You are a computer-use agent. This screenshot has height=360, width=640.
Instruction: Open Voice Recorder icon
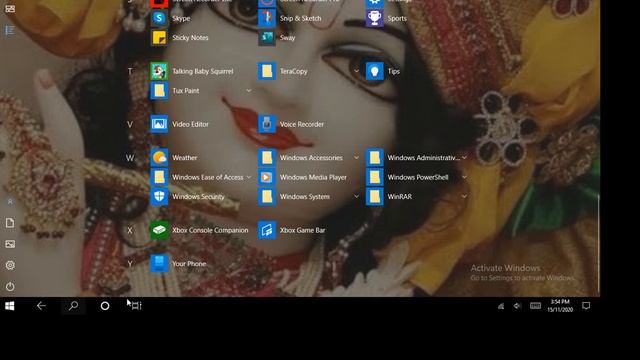pyautogui.click(x=267, y=124)
